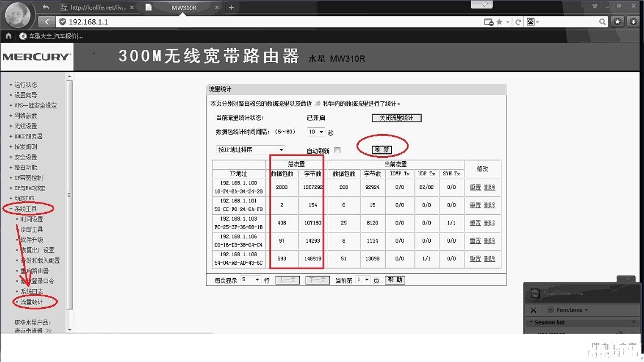Click the search magnifier icon
Viewport: 644px width, 362px height.
point(602,21)
